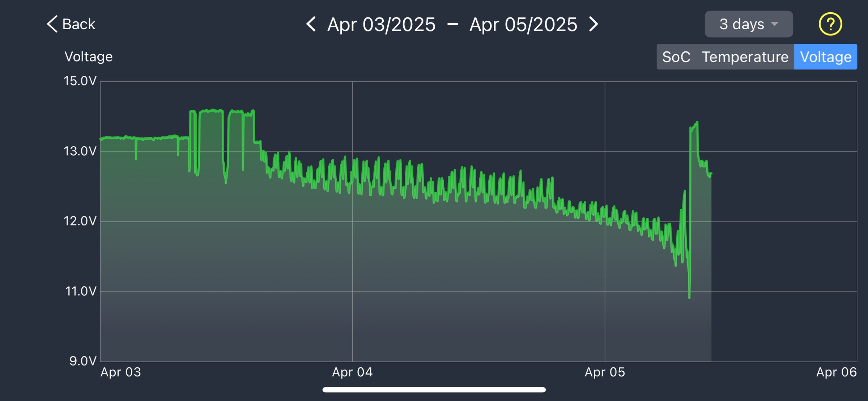Tap the yellow help question mark icon
868x401 pixels.
tap(830, 24)
